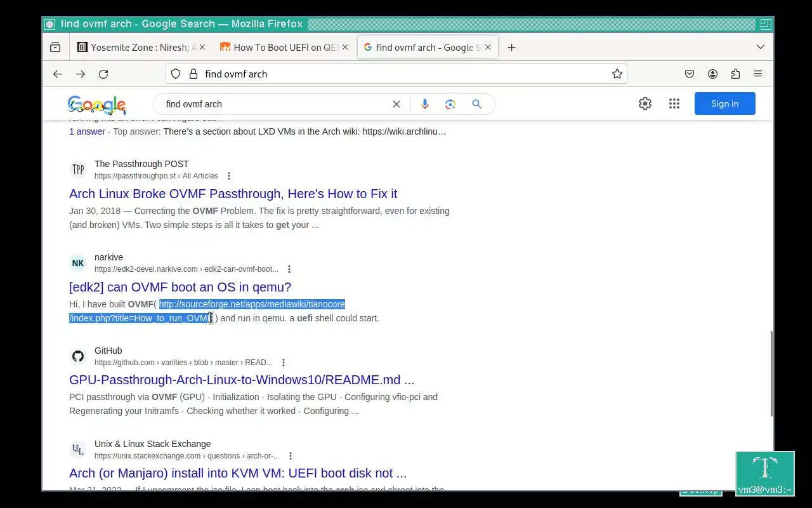Click the passthroughpo.st URL breadcrumb
The image size is (812, 508).
point(156,176)
